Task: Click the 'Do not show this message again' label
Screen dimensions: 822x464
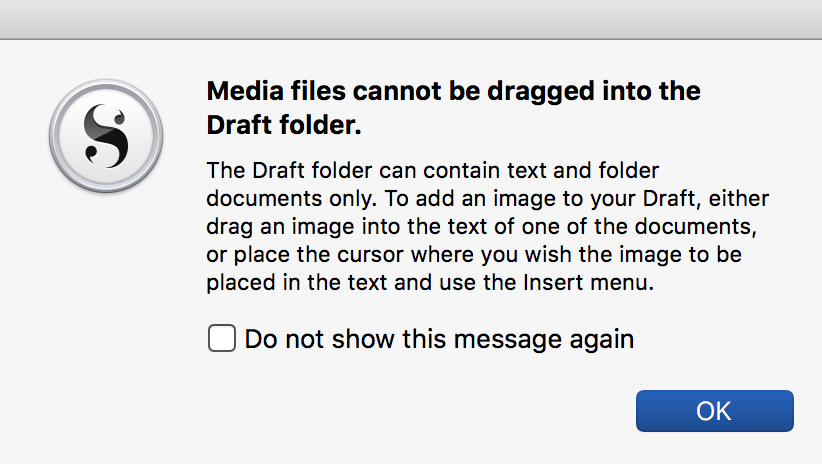Action: coord(439,339)
